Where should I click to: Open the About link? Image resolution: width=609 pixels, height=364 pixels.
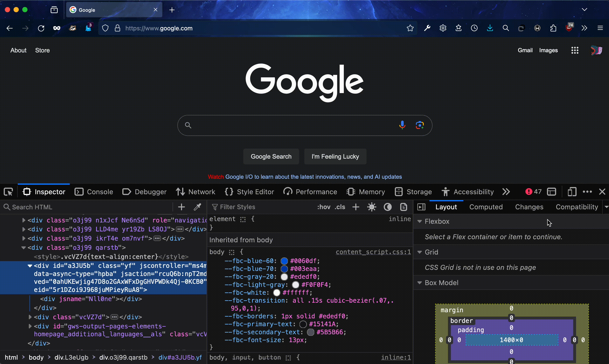point(18,50)
